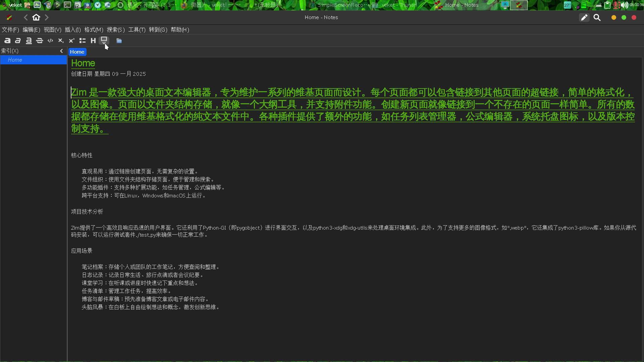Open the 格式(M) menu
The width and height of the screenshot is (644, 362).
click(94, 30)
